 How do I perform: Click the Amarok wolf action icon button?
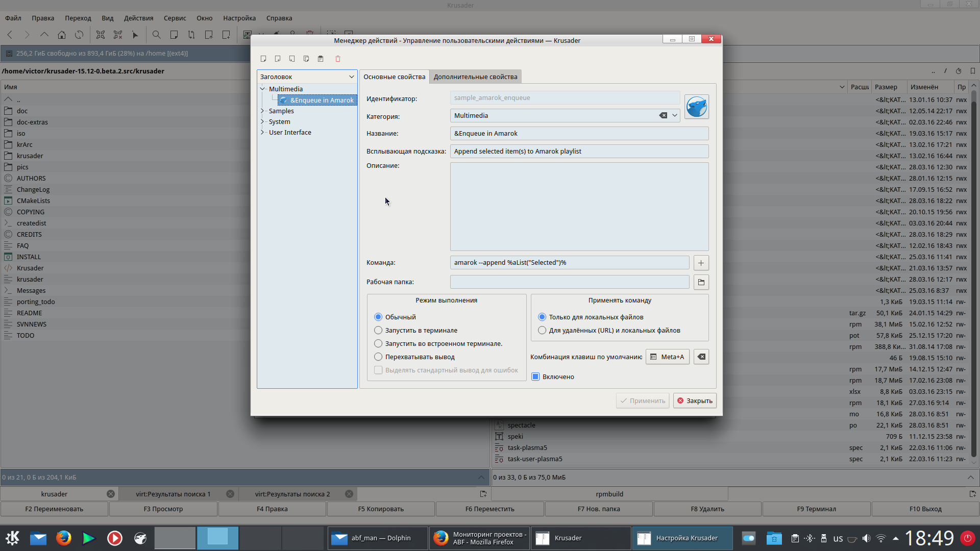point(696,107)
